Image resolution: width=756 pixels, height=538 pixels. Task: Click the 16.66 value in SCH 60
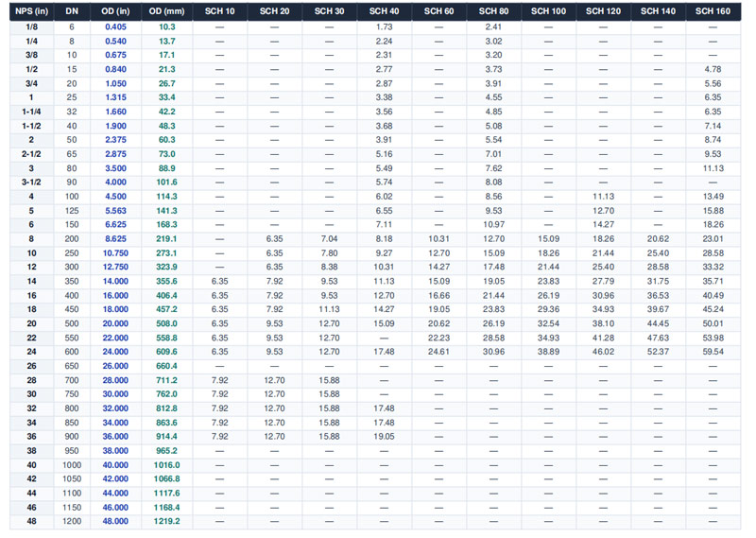(x=438, y=296)
